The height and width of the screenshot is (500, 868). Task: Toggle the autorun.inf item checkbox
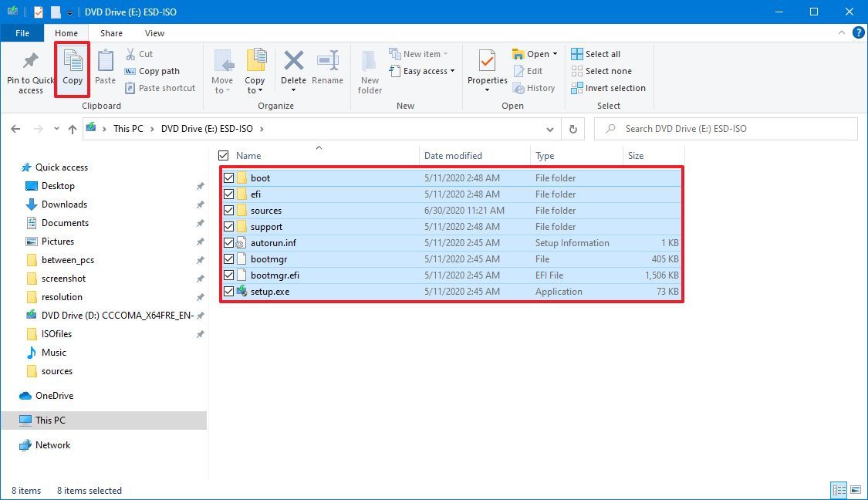pos(229,242)
